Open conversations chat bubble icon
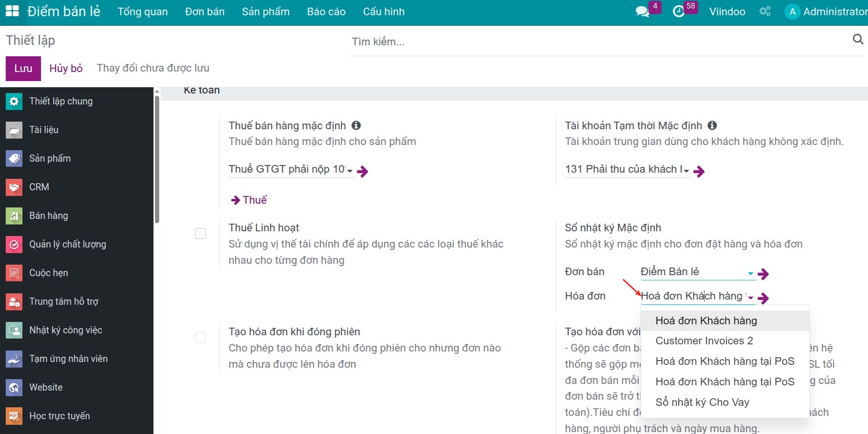 click(642, 11)
